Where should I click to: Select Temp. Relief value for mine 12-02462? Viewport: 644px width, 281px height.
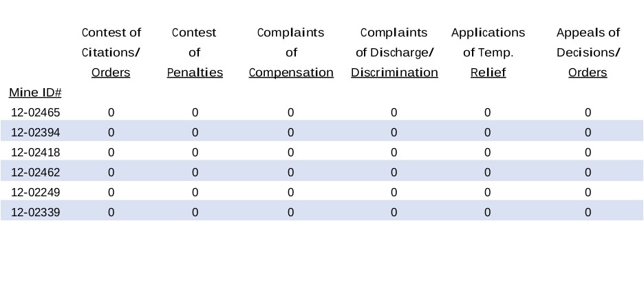point(488,172)
